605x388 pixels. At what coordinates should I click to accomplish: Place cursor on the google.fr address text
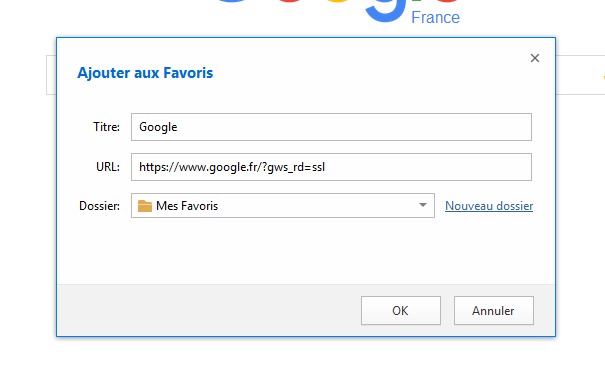coord(232,167)
